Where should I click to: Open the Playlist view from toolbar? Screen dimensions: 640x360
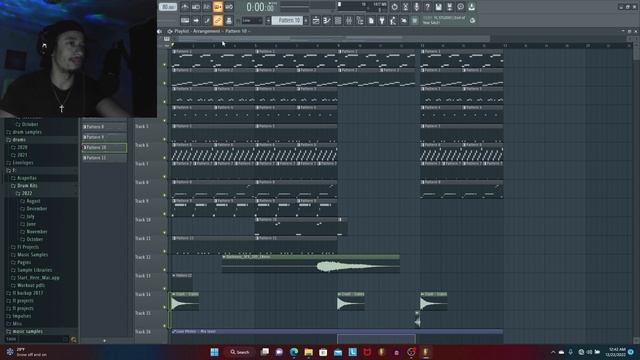point(316,20)
